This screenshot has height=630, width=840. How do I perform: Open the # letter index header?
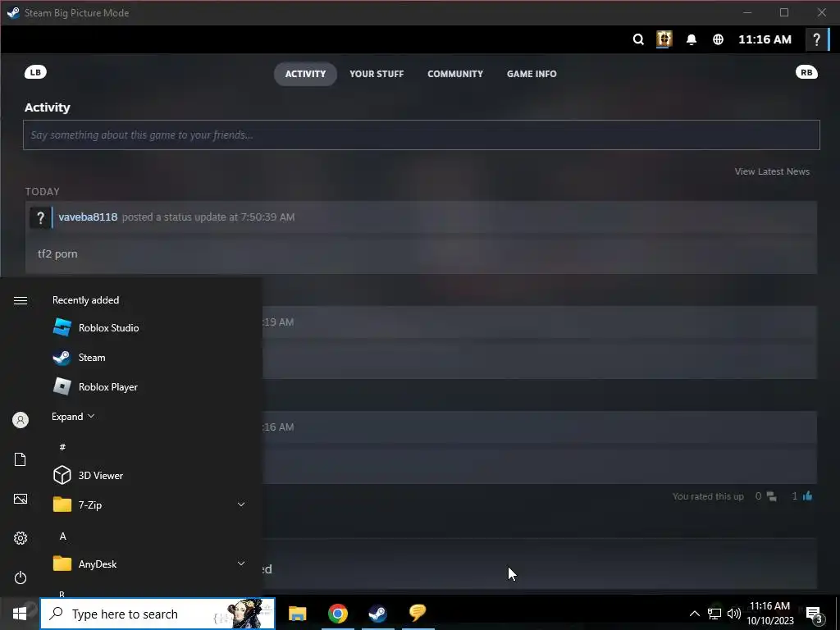[x=62, y=447]
